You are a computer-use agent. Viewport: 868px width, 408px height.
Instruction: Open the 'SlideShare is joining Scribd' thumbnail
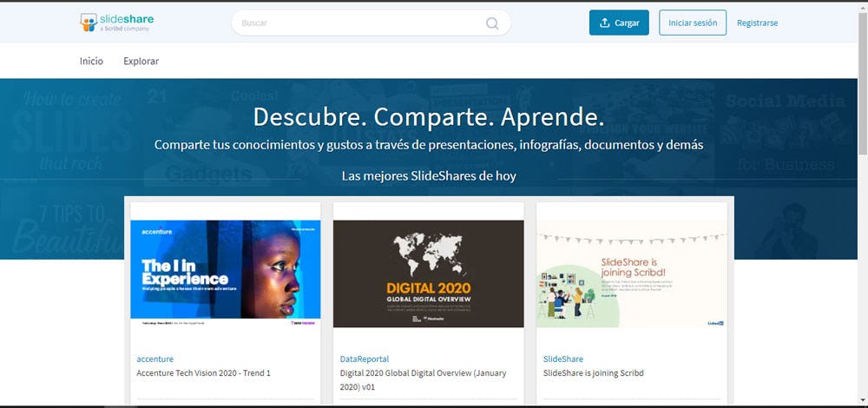(632, 273)
